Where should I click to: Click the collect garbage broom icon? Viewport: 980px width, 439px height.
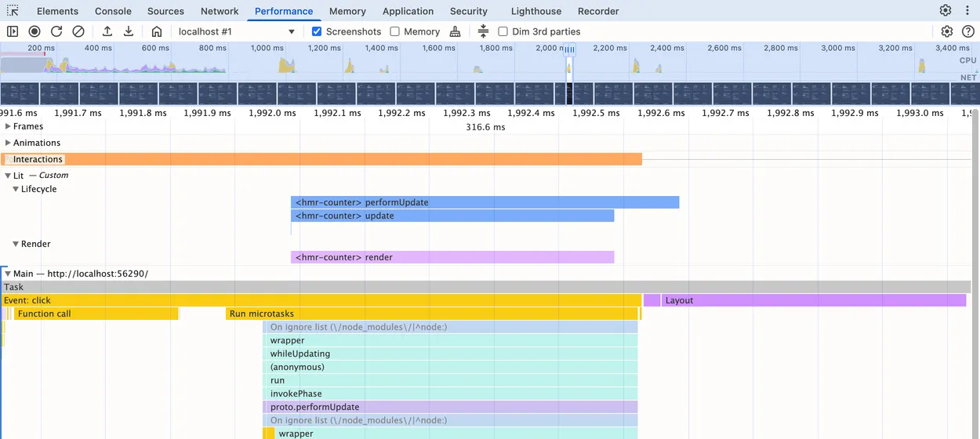[456, 31]
